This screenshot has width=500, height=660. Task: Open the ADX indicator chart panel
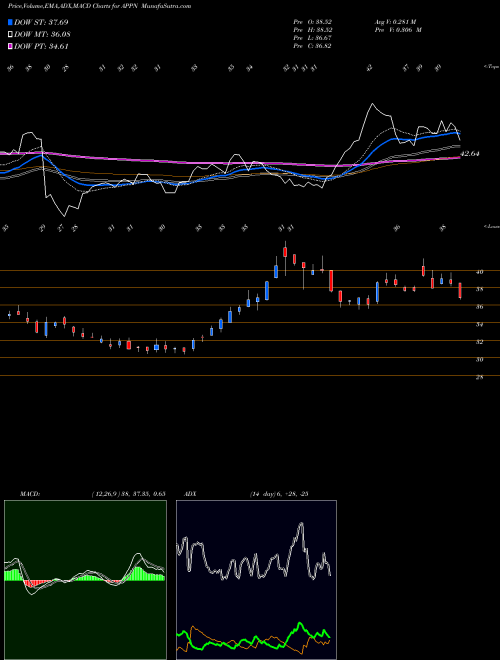256,580
